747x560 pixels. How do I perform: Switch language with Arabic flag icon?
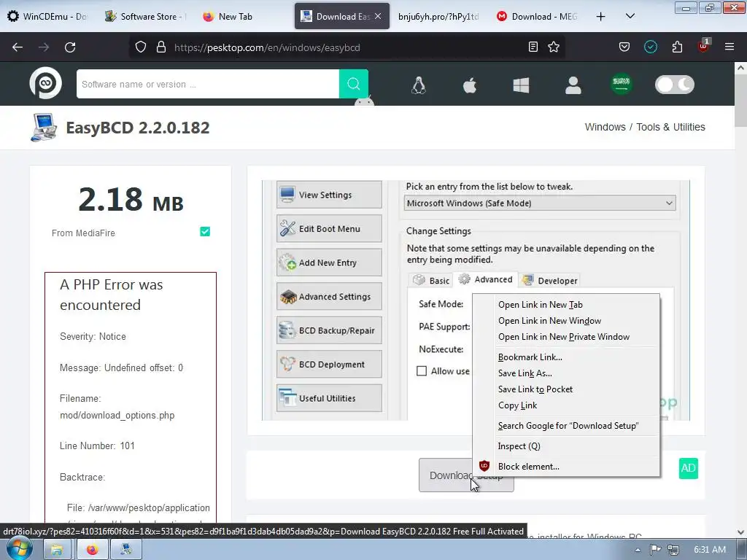point(622,84)
